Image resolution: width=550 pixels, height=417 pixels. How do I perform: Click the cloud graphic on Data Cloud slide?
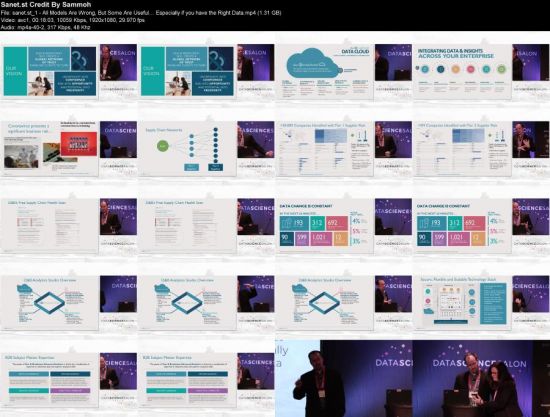point(312,64)
